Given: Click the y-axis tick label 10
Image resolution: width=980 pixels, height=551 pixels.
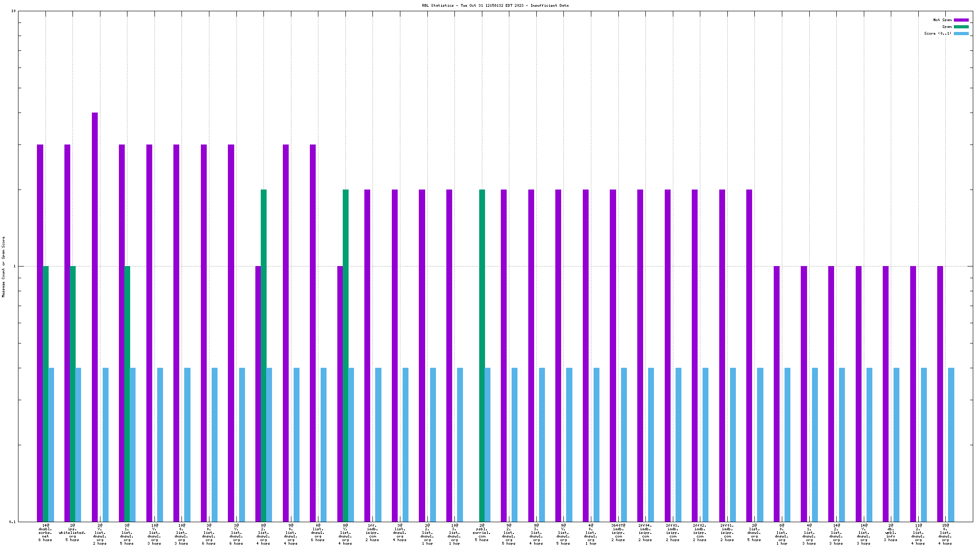Looking at the screenshot, I should (x=13, y=11).
